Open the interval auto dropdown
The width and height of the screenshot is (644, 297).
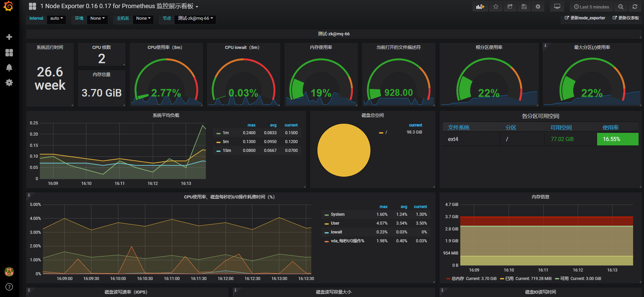tap(56, 18)
